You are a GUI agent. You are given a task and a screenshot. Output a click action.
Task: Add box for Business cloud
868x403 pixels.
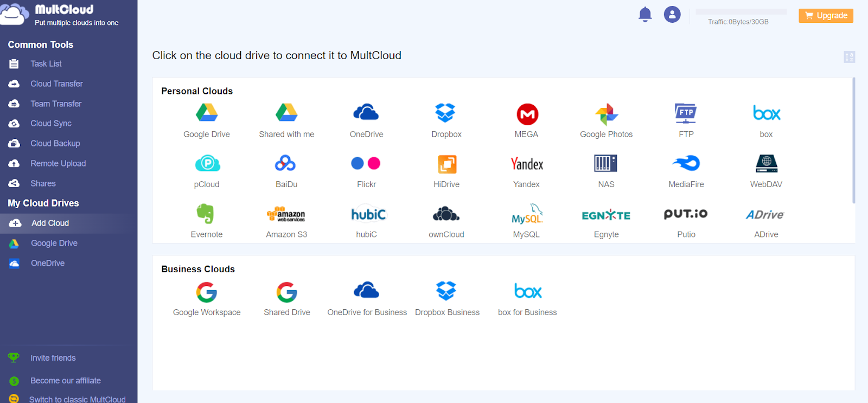(528, 291)
